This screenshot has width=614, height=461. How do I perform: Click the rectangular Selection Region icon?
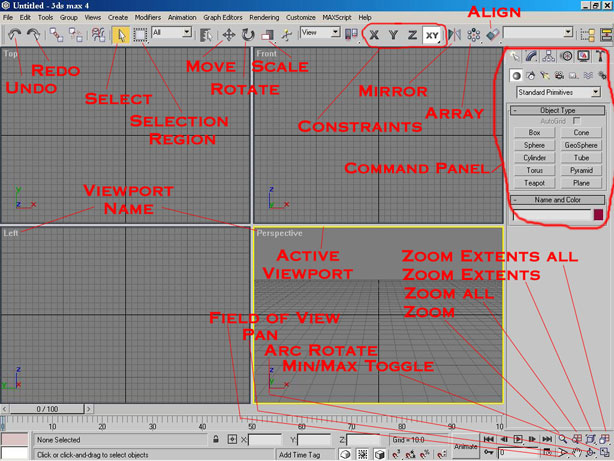[140, 35]
